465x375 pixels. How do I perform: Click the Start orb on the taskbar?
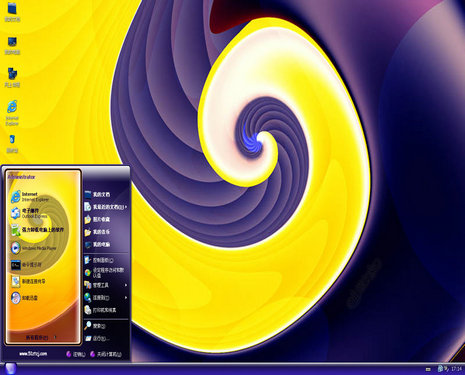(10, 368)
